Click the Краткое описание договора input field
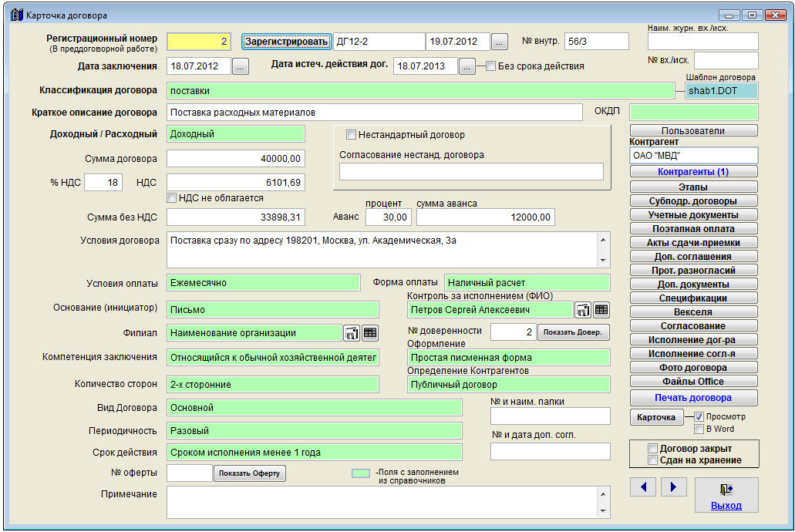795x532 pixels. point(374,113)
